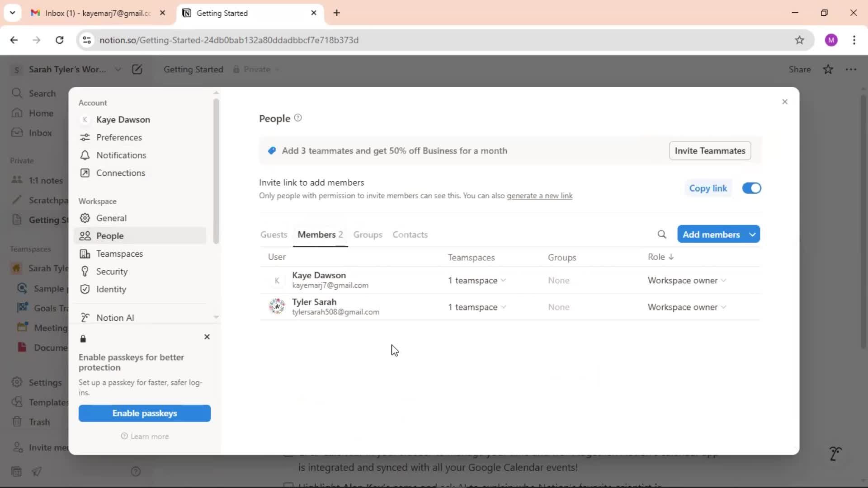Open the three-dot page options menu
The image size is (868, 488).
click(x=851, y=69)
